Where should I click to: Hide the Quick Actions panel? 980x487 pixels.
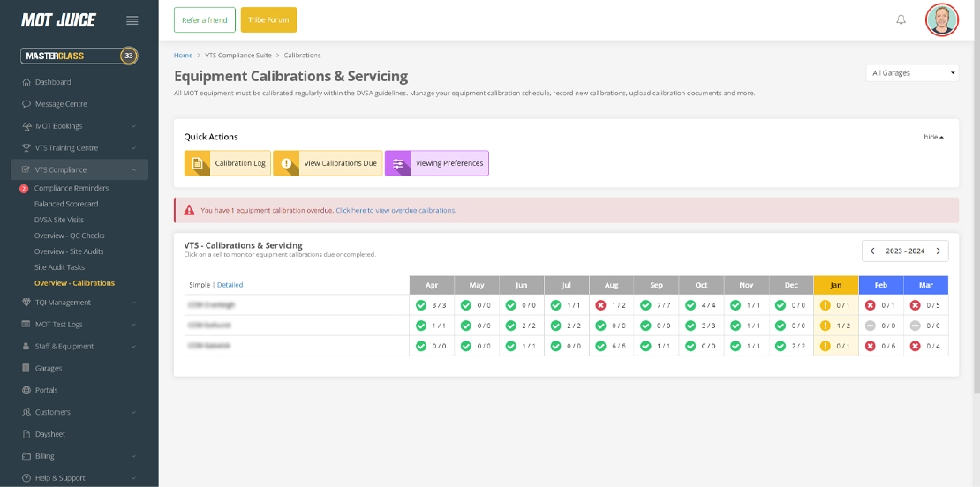pyautogui.click(x=934, y=137)
